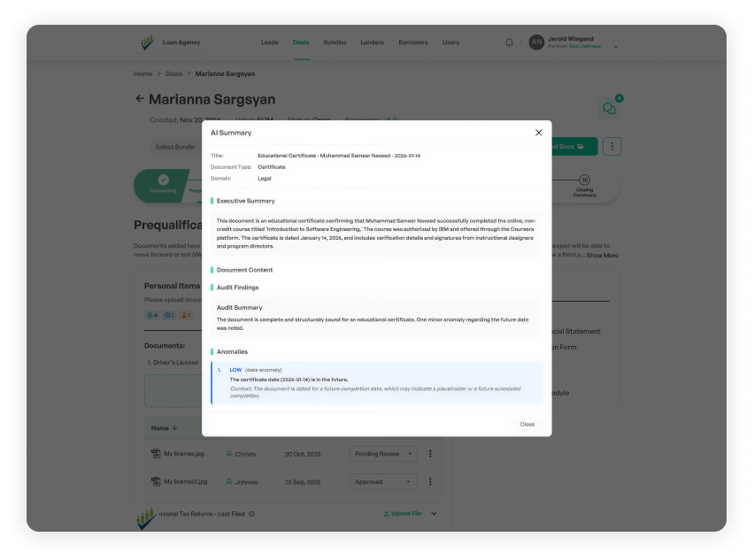Image resolution: width=754 pixels, height=560 pixels.
Task: Click the Upload File icon on Personal Tax Returns
Action: (x=384, y=513)
